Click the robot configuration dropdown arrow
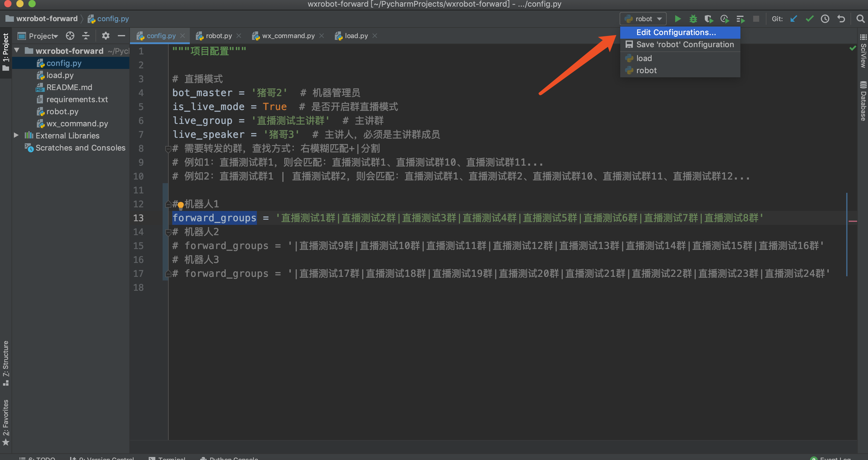The width and height of the screenshot is (868, 460). [659, 18]
